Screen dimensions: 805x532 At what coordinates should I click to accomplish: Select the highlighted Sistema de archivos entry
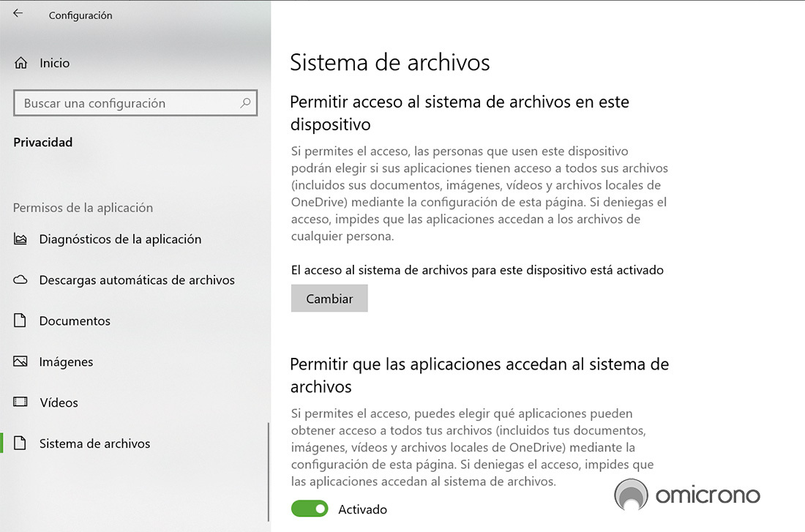(x=94, y=443)
